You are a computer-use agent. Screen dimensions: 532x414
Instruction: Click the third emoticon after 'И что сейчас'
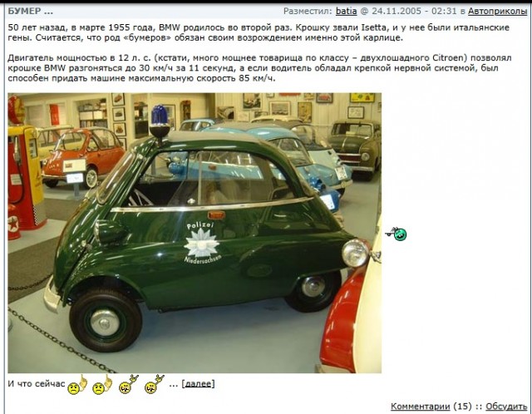pos(128,384)
